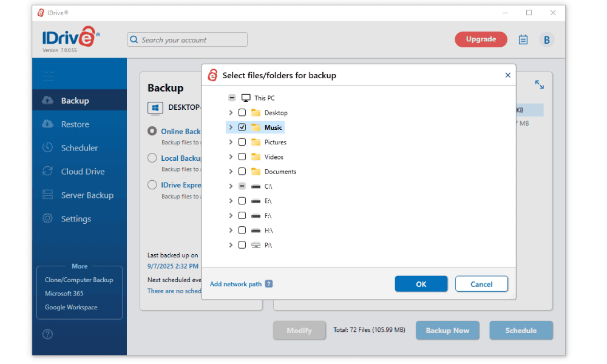Uncheck the Music folder checkbox
This screenshot has height=364, width=607.
[x=242, y=127]
